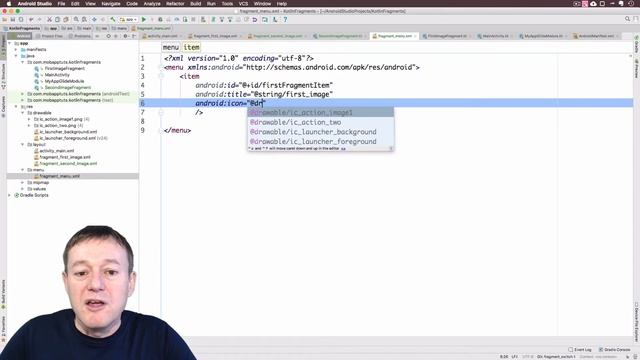The image size is (640, 360).
Task: Select ic_launcher_background.xml in project tree
Action: click(x=68, y=132)
